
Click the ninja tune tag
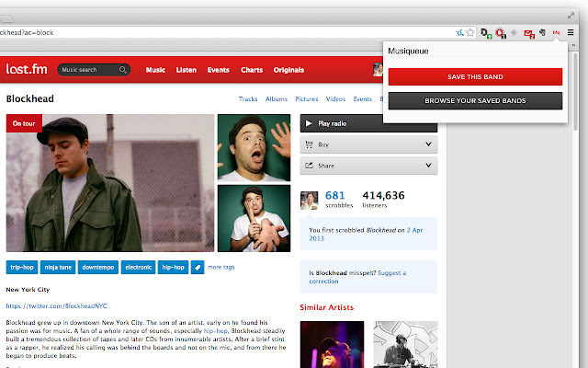[x=58, y=268]
